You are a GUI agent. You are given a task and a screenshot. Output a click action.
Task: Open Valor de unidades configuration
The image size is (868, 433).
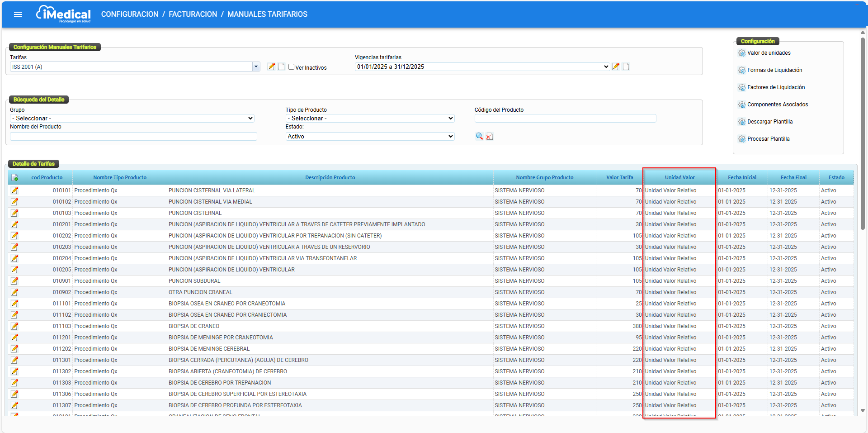(x=769, y=53)
